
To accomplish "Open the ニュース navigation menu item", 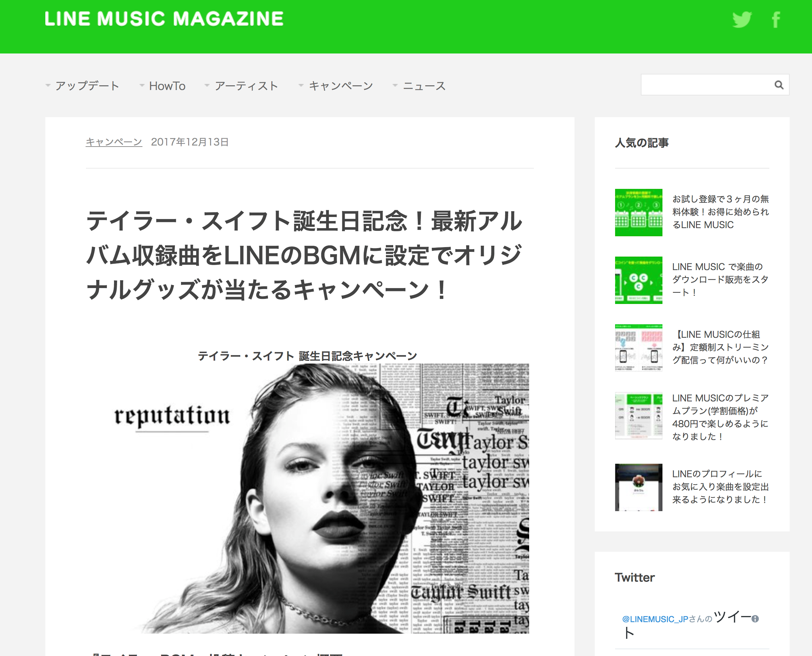I will click(x=424, y=86).
